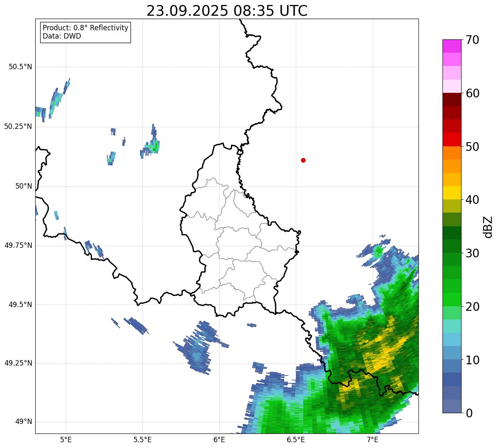The width and height of the screenshot is (498, 448).
Task: Click the '50°N' latitude label
Action: pos(24,186)
